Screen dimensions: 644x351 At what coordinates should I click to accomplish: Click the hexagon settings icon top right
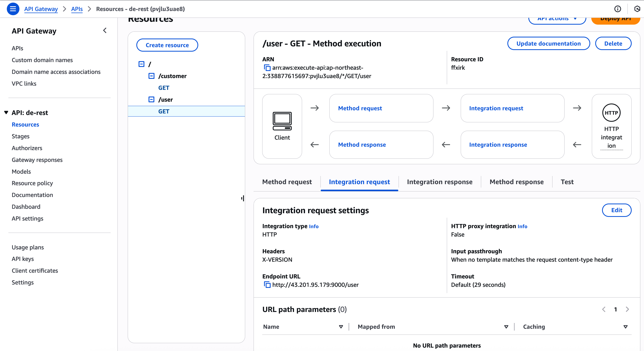637,9
